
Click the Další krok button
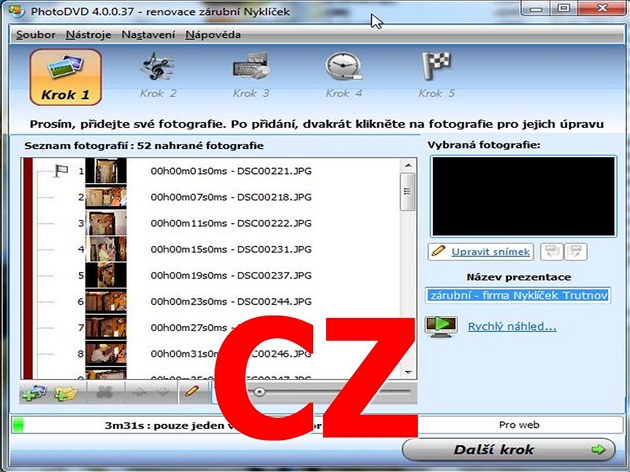pyautogui.click(x=509, y=450)
